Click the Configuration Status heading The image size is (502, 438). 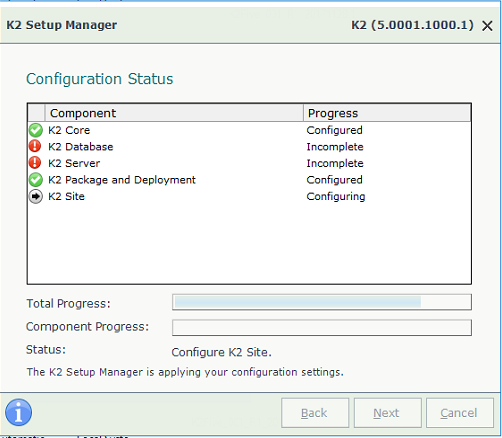(100, 79)
